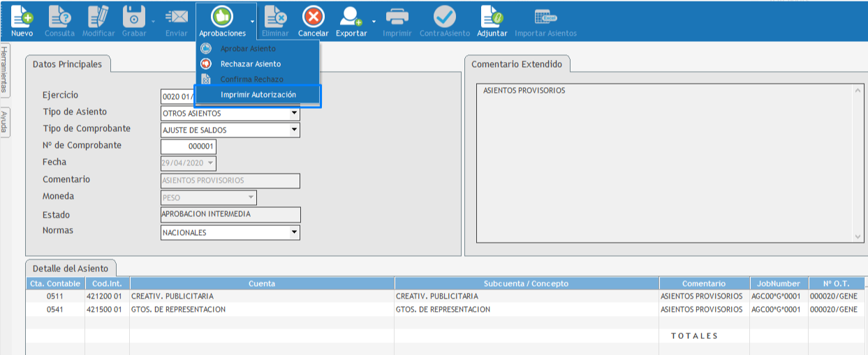
Task: Open the Ayuda side tab
Action: coord(4,123)
